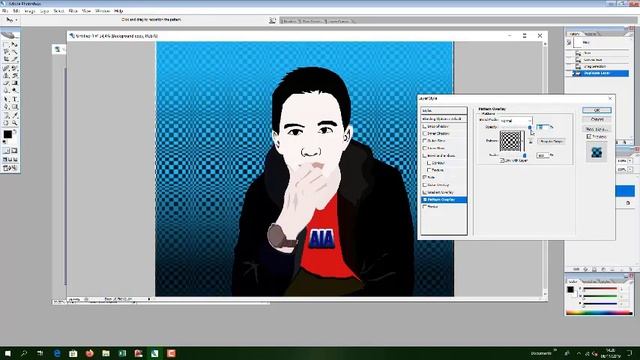Switch to the Swatches tab
The image size is (640, 360).
tap(588, 282)
